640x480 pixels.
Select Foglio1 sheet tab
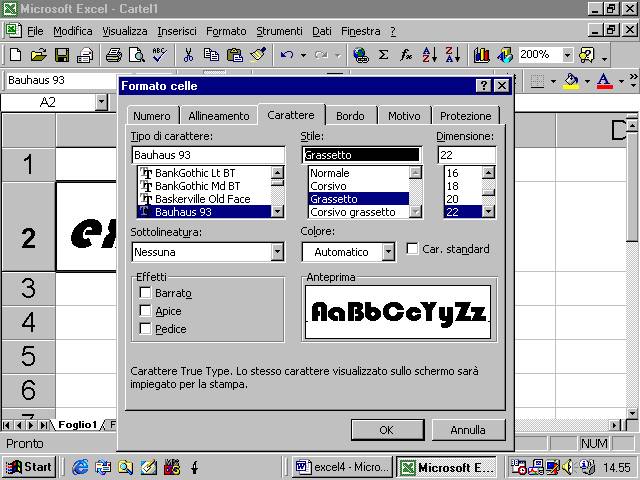pyautogui.click(x=77, y=425)
